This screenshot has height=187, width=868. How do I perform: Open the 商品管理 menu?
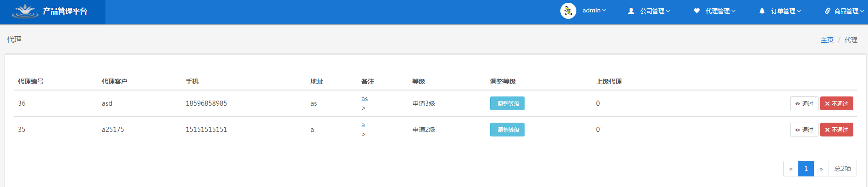849,11
